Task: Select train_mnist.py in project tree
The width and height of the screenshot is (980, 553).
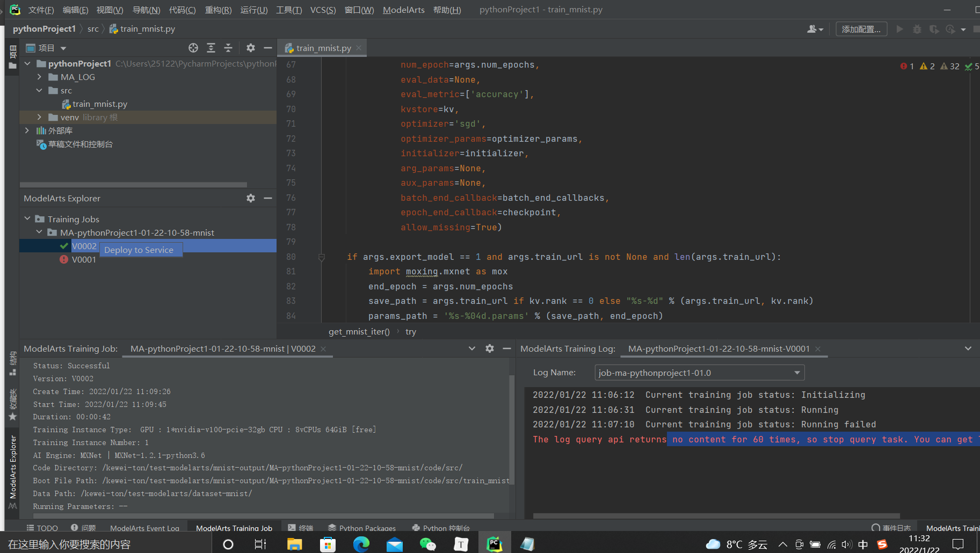Action: tap(100, 104)
